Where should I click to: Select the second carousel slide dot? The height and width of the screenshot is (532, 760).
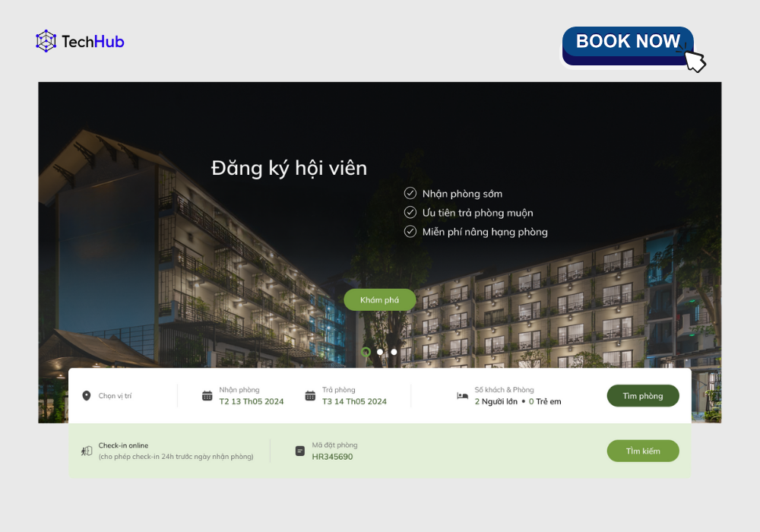380,352
